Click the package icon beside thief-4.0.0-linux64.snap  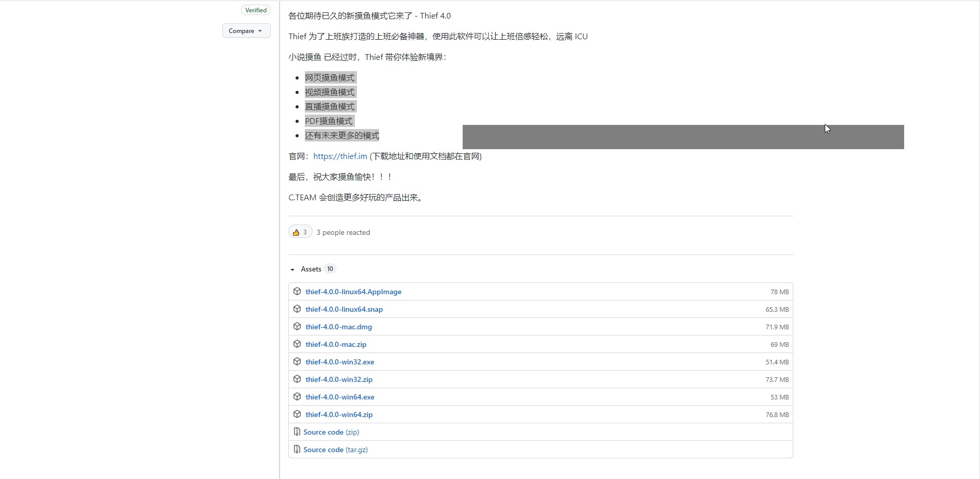coord(297,309)
